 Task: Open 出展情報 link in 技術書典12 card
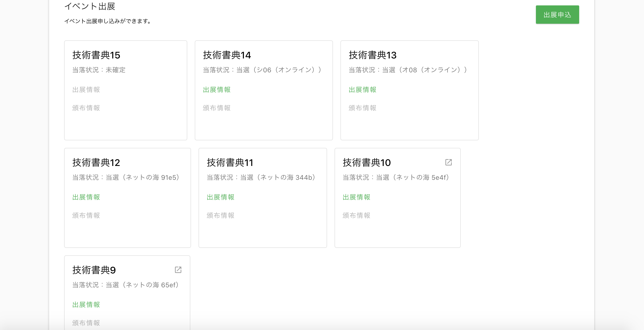pyautogui.click(x=86, y=197)
